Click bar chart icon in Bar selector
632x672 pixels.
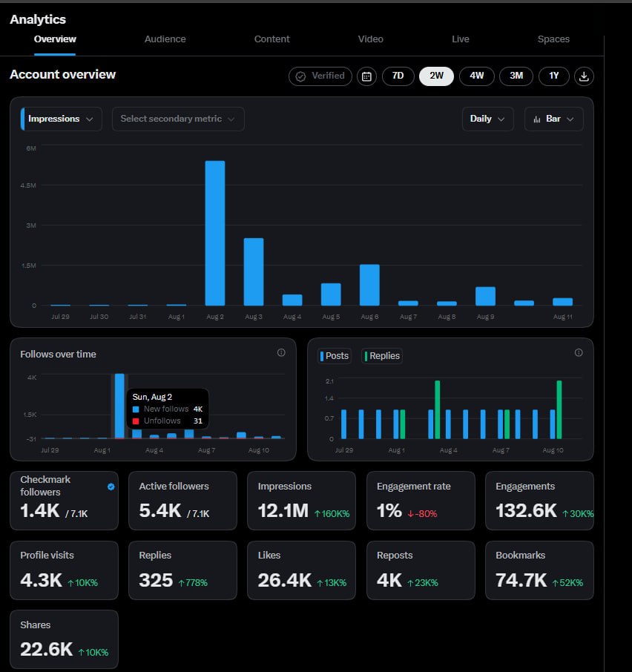point(537,119)
